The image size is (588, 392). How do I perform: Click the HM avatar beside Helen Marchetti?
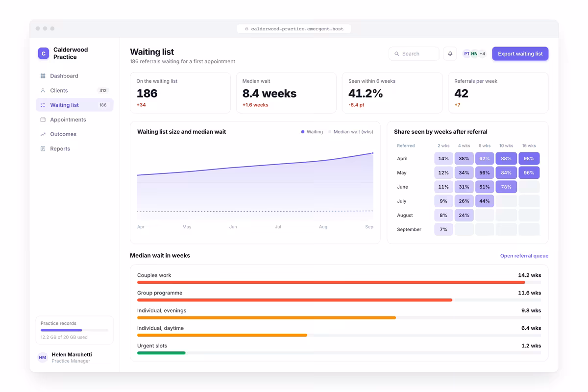tap(43, 358)
